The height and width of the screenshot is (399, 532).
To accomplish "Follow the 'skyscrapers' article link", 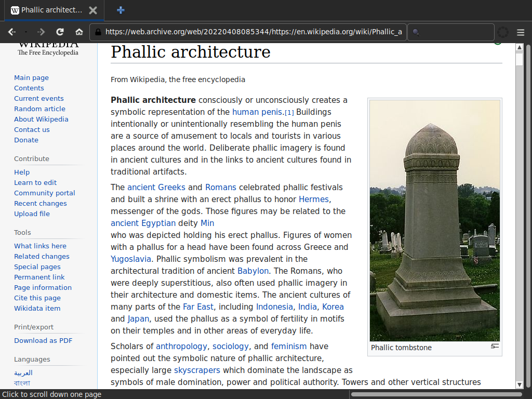I will coord(197,370).
